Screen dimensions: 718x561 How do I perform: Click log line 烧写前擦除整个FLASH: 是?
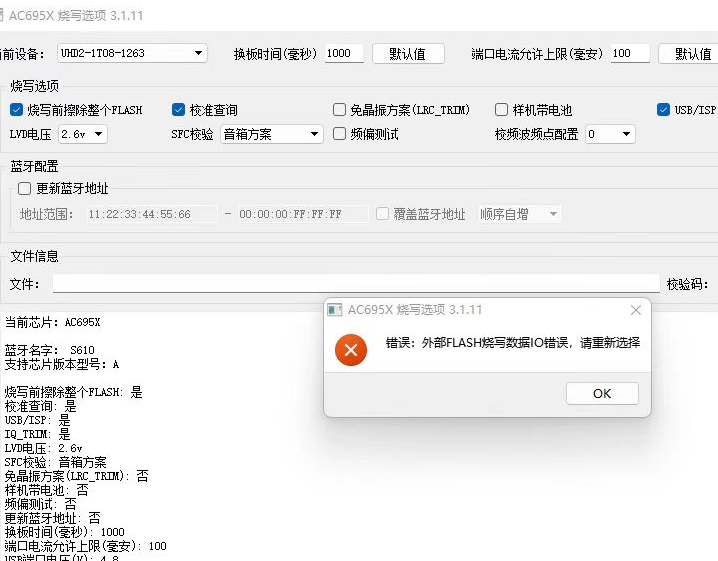point(74,392)
